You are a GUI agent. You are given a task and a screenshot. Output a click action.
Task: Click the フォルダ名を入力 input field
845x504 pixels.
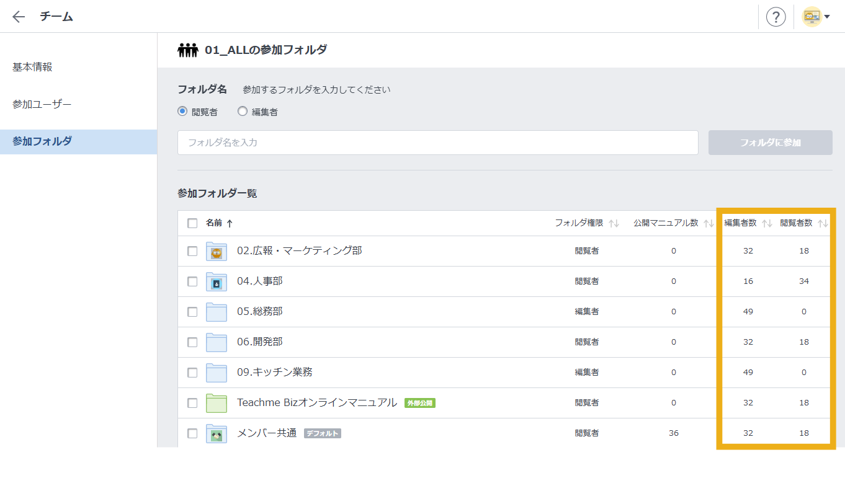[x=437, y=143]
